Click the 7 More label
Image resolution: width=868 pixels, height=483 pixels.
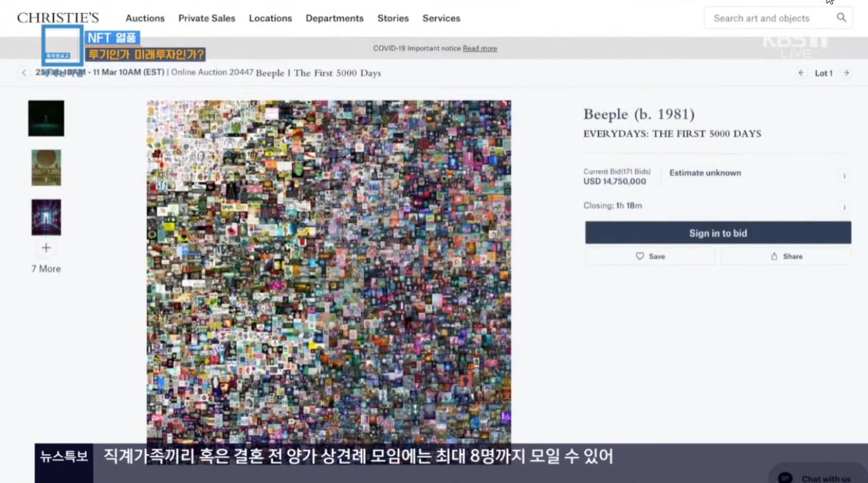click(x=46, y=269)
